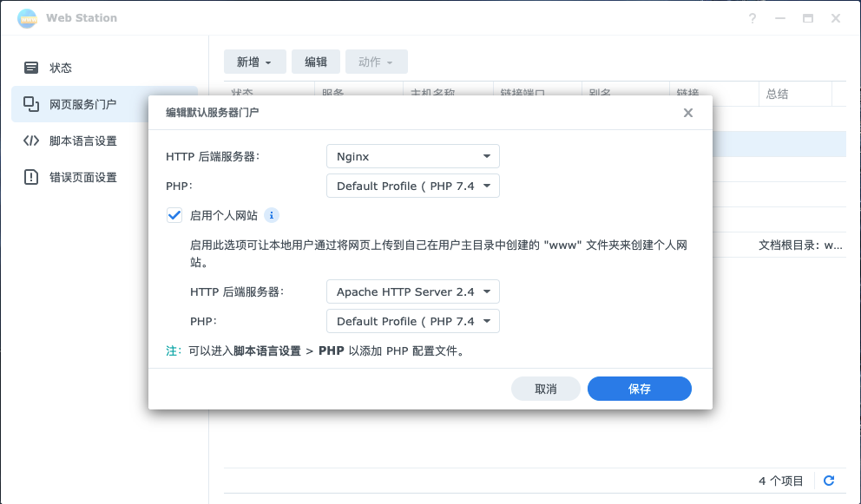Image resolution: width=861 pixels, height=504 pixels.
Task: Expand the top PHP Default Profile dropdown
Action: [412, 187]
